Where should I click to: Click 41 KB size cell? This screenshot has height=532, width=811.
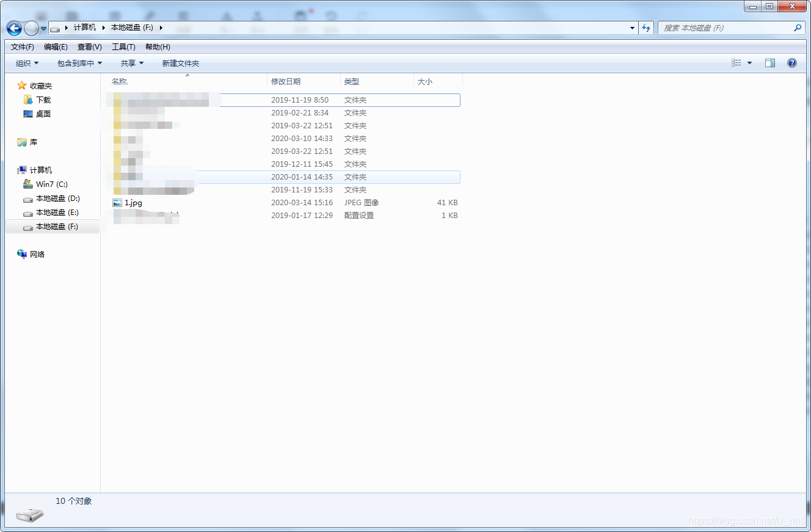[447, 202]
